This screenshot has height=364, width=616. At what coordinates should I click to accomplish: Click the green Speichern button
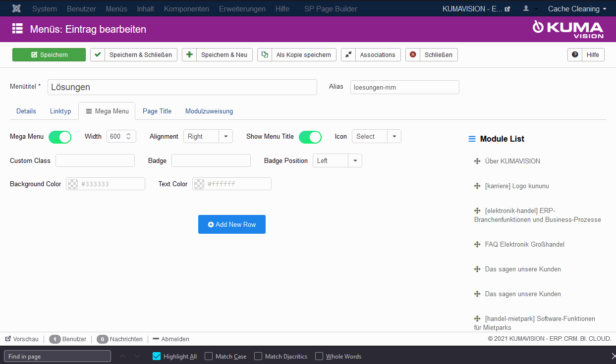49,54
